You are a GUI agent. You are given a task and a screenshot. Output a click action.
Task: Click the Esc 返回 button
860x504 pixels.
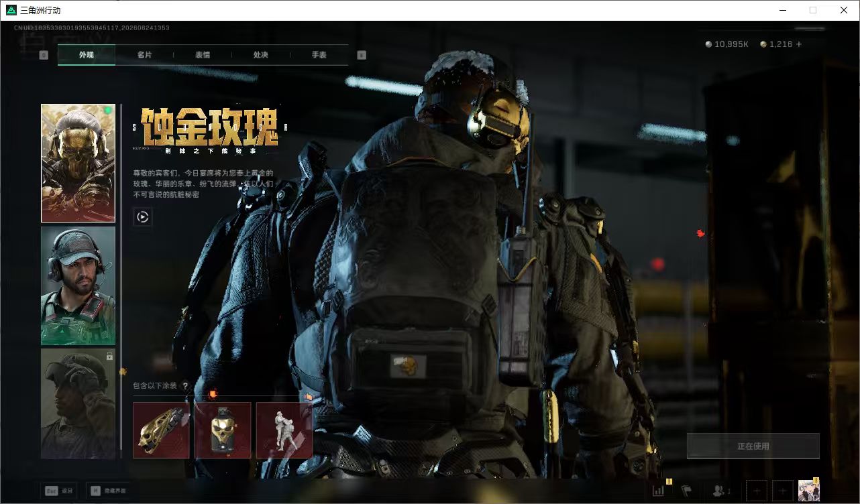tap(58, 491)
